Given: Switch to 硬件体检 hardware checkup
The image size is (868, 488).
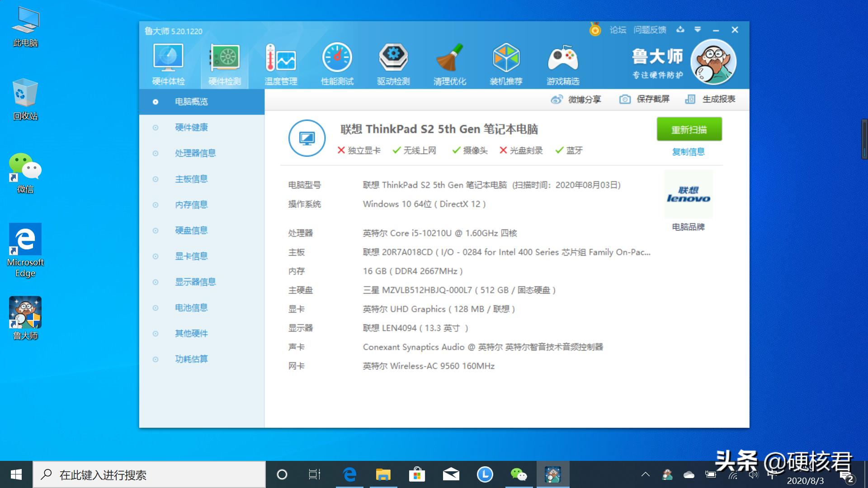Looking at the screenshot, I should (x=168, y=63).
